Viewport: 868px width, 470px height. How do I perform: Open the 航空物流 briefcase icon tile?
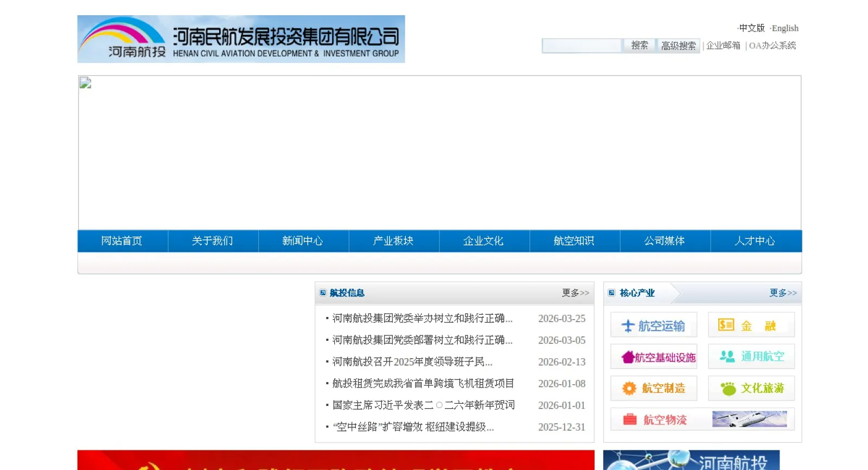[x=702, y=420]
